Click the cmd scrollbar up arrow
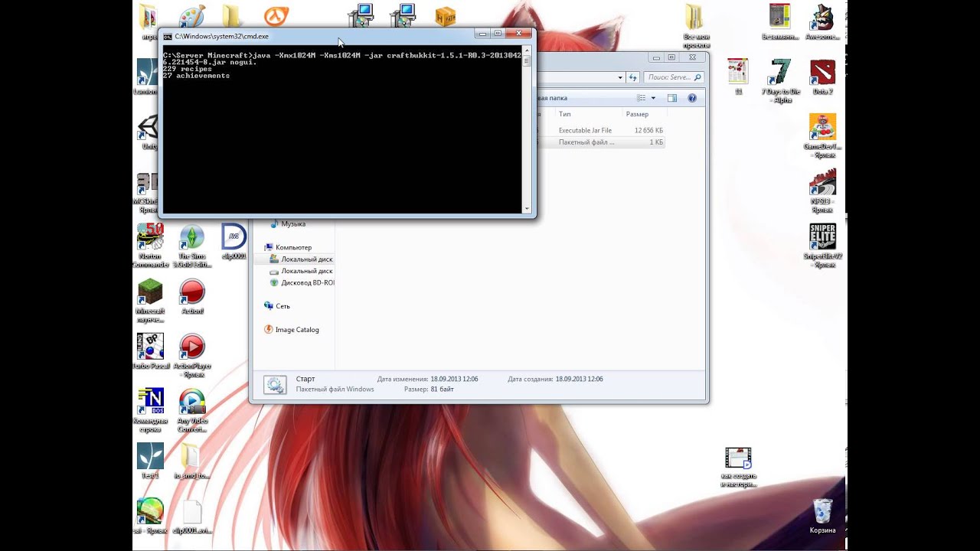The width and height of the screenshot is (980, 551). point(527,52)
